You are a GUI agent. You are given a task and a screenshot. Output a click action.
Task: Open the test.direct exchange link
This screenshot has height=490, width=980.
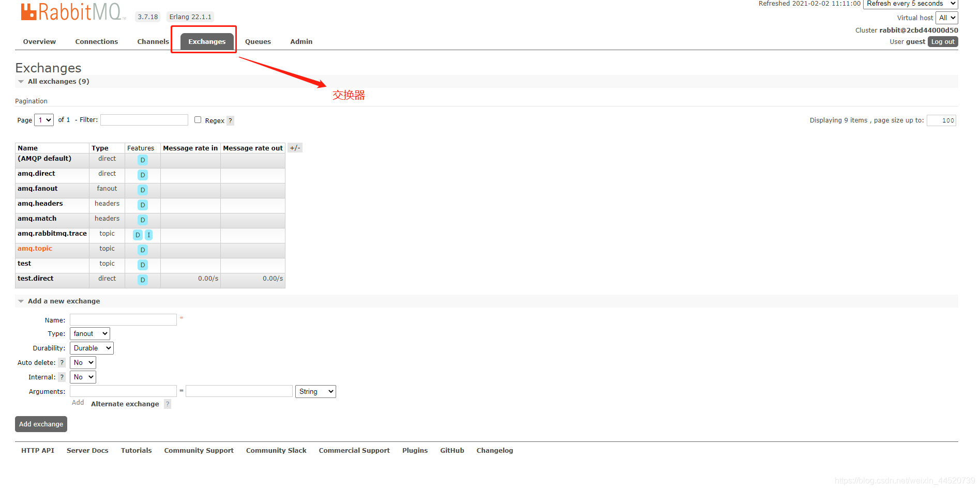coord(36,278)
